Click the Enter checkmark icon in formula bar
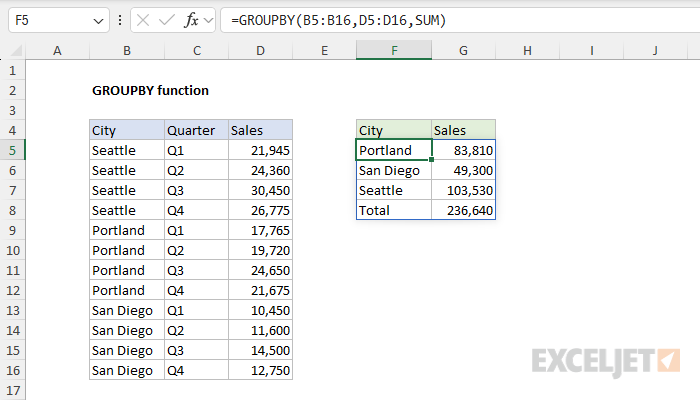Viewport: 700px width, 400px height. point(167,20)
